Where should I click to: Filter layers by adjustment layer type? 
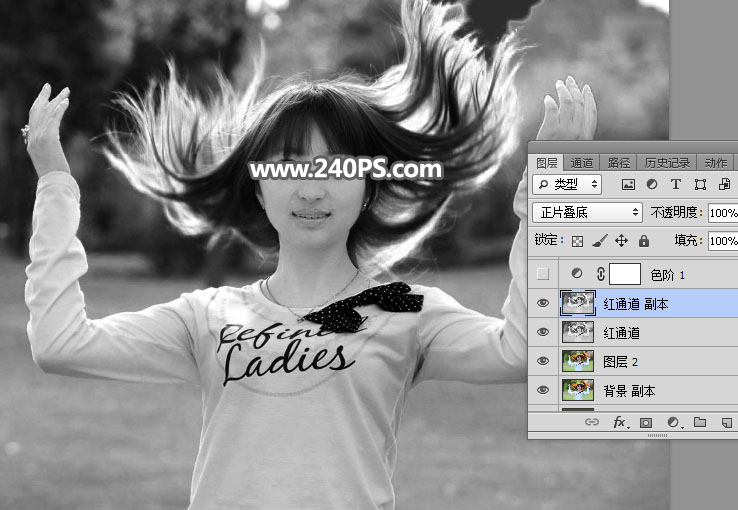tap(652, 184)
